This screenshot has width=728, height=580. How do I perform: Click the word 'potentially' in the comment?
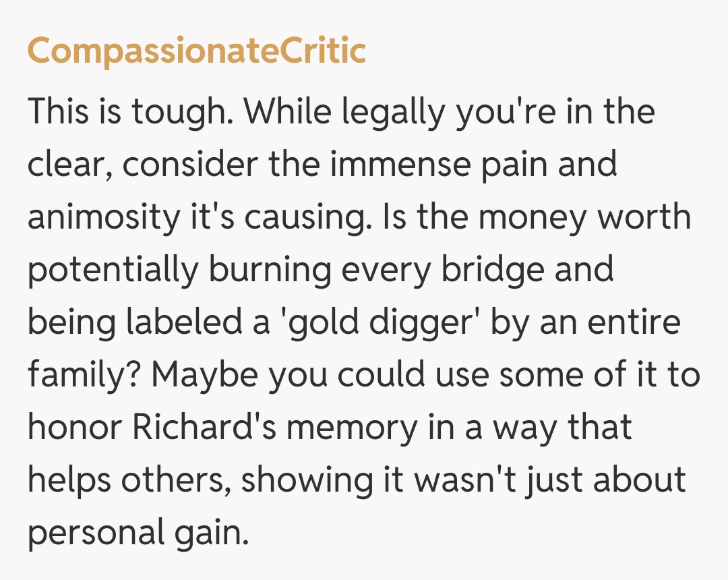coord(113,270)
